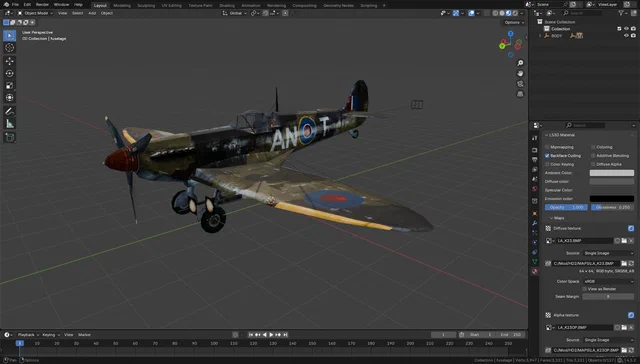Open the Color Space sRGB dropdown
The width and height of the screenshot is (640, 364).
click(608, 281)
